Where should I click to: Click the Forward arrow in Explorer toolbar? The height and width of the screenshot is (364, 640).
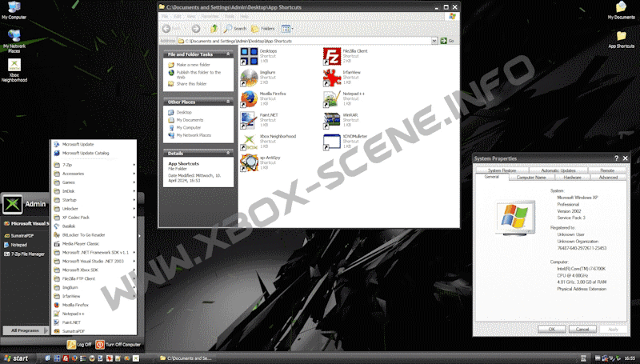point(196,29)
